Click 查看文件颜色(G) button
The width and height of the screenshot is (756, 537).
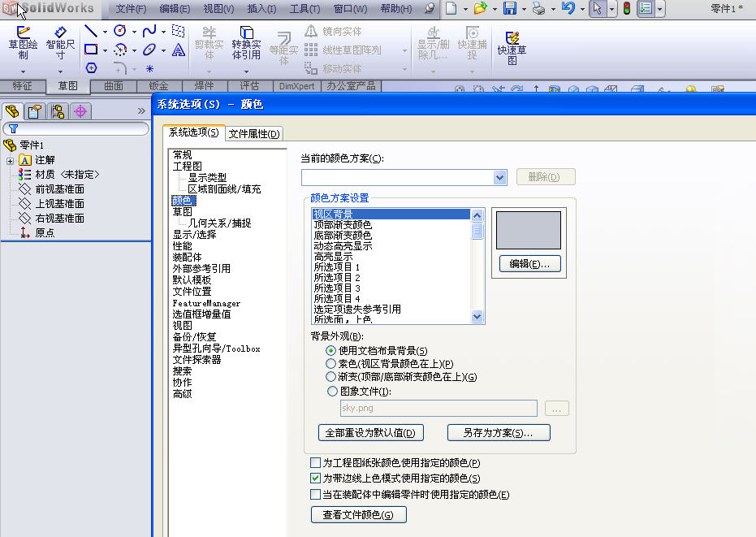pyautogui.click(x=359, y=515)
